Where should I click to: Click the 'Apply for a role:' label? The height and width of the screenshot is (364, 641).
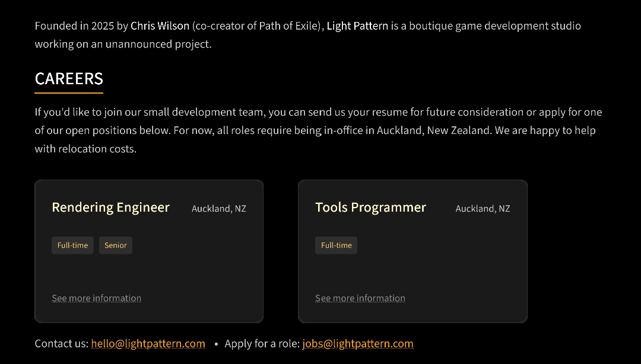(262, 344)
